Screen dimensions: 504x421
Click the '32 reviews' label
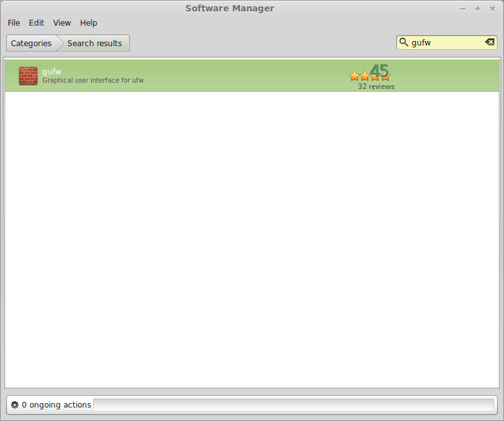376,87
